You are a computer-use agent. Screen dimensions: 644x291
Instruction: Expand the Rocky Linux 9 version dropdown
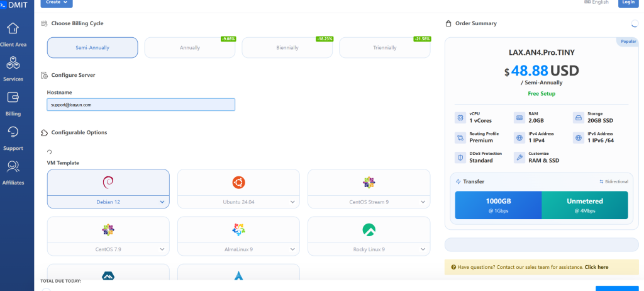(x=423, y=249)
